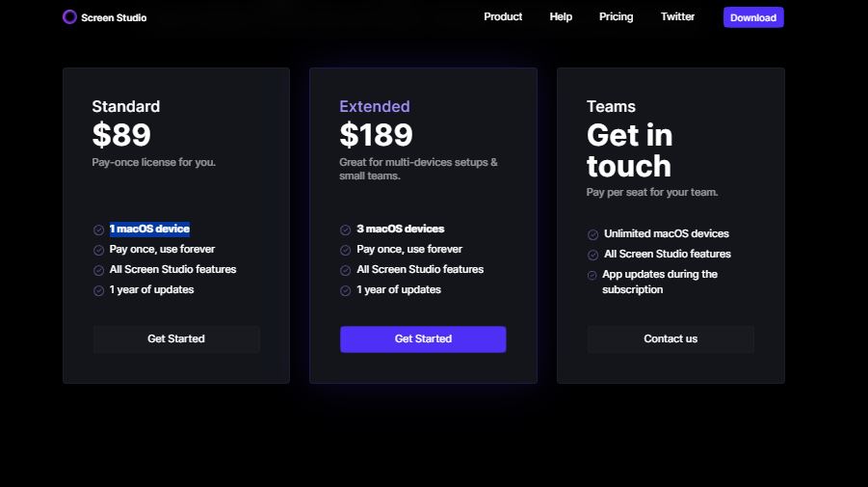868x487 pixels.
Task: Click check icon by Extended "1 year of updates"
Action: tap(346, 290)
